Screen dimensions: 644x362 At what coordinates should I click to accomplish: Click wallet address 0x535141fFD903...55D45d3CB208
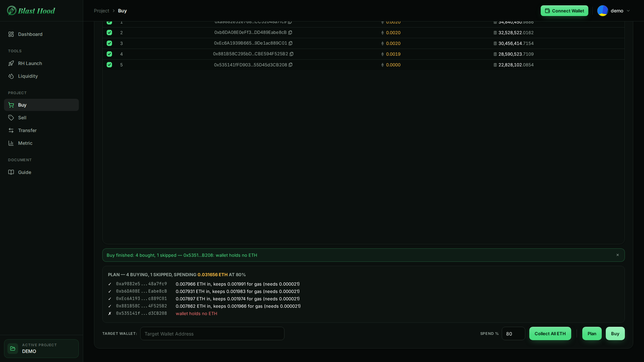click(250, 65)
